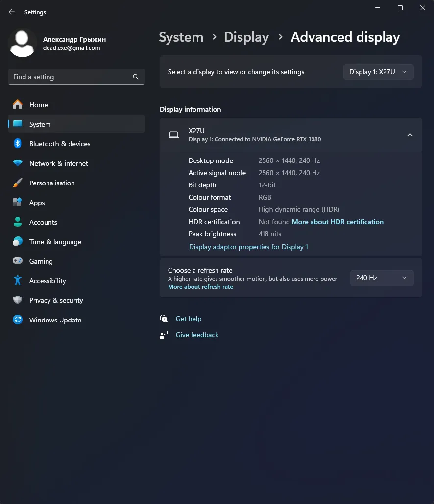Image resolution: width=434 pixels, height=504 pixels.
Task: Select the Personalisation paintbrush icon
Action: tap(18, 183)
